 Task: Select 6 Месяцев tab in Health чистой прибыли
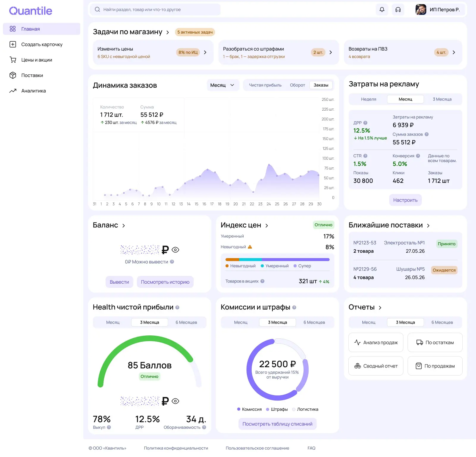(x=186, y=322)
